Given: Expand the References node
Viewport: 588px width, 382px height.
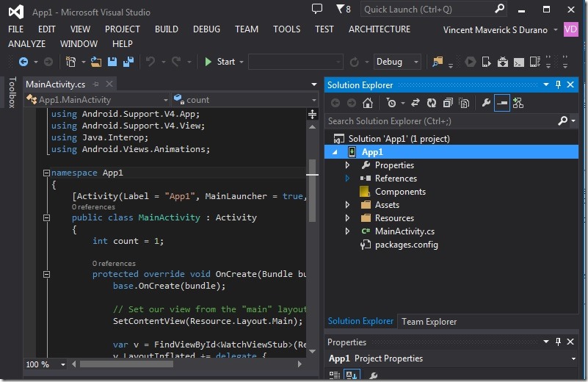Looking at the screenshot, I should 348,179.
